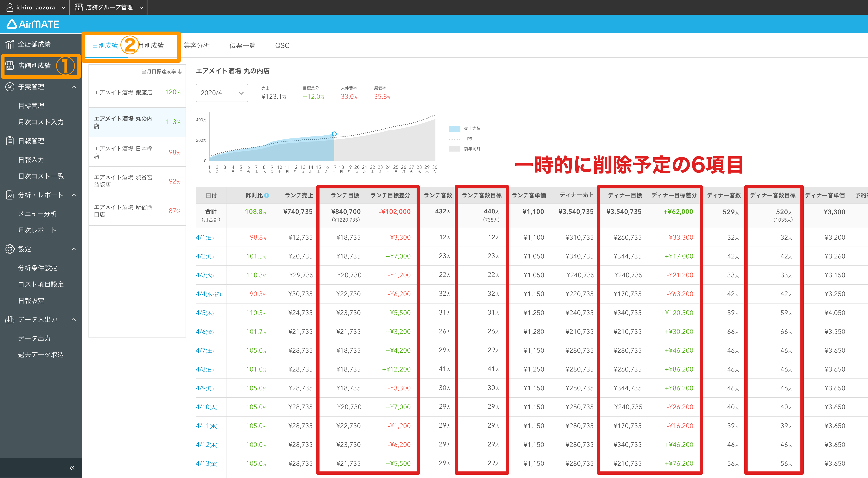Open the 4/4(水·祝) daily report link
The height and width of the screenshot is (478, 868).
(x=209, y=294)
